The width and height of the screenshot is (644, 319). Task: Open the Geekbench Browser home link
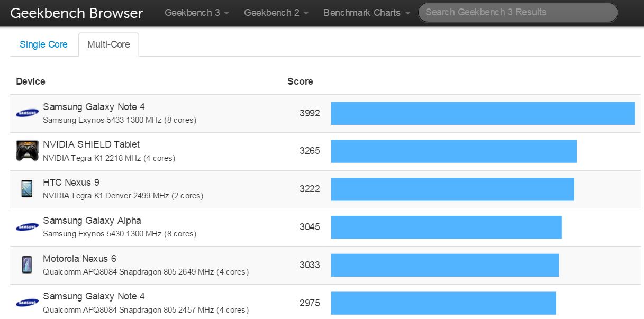coord(76,13)
